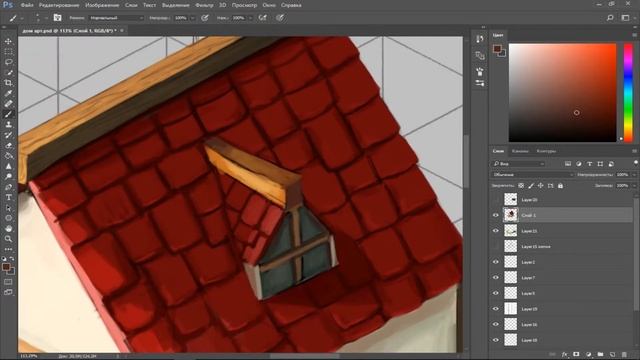
Task: Select the Type tool
Action: pos(8,198)
